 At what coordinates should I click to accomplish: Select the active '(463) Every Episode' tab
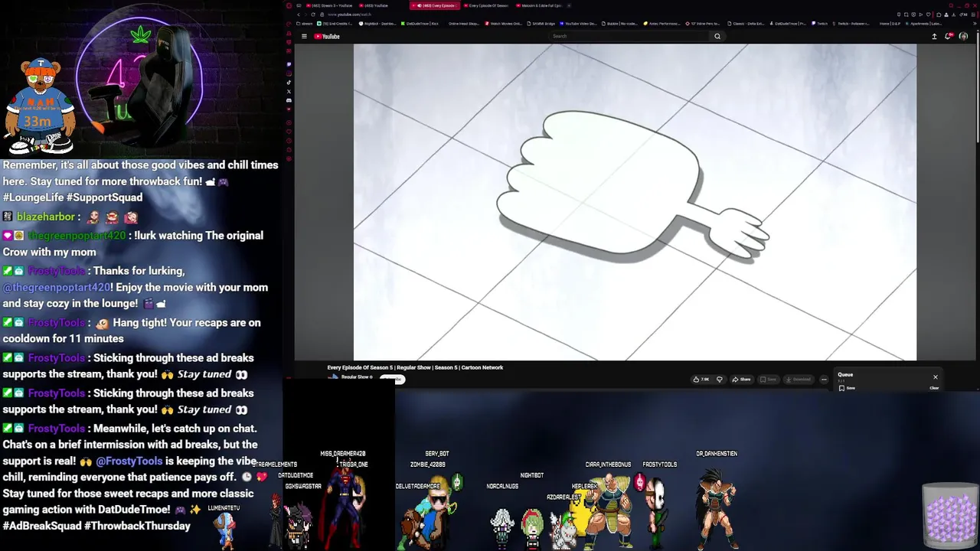435,5
